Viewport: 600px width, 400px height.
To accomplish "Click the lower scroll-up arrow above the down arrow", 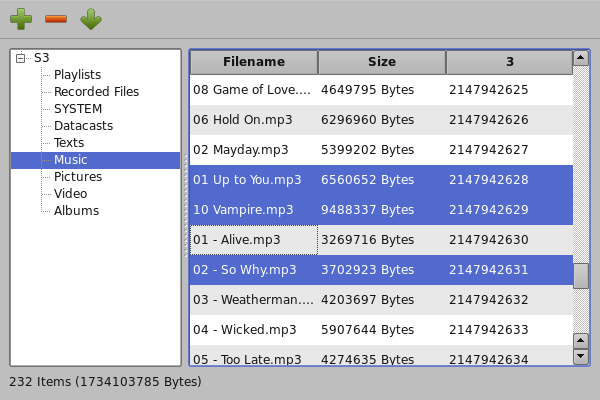I will [581, 341].
